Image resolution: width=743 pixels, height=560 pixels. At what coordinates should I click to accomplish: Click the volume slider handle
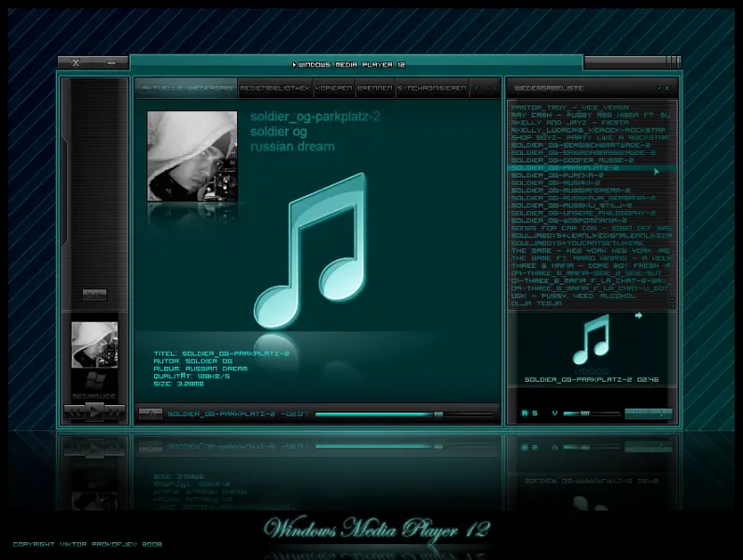click(585, 413)
